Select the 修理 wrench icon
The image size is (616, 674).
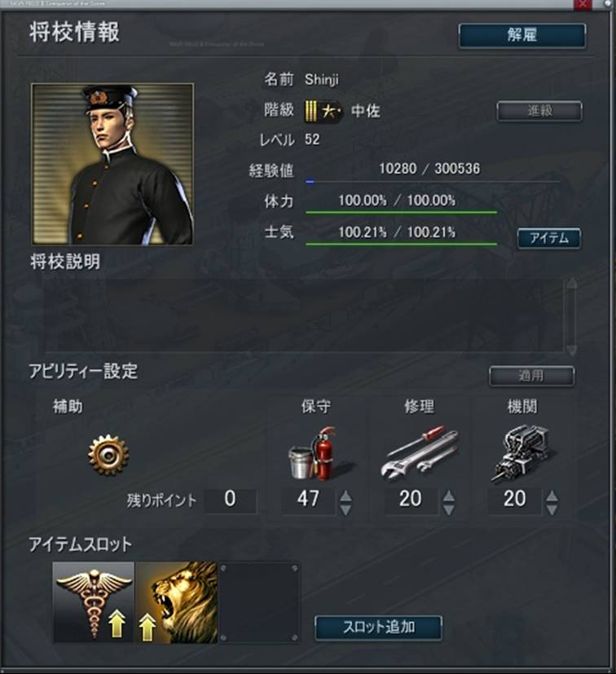(x=419, y=453)
